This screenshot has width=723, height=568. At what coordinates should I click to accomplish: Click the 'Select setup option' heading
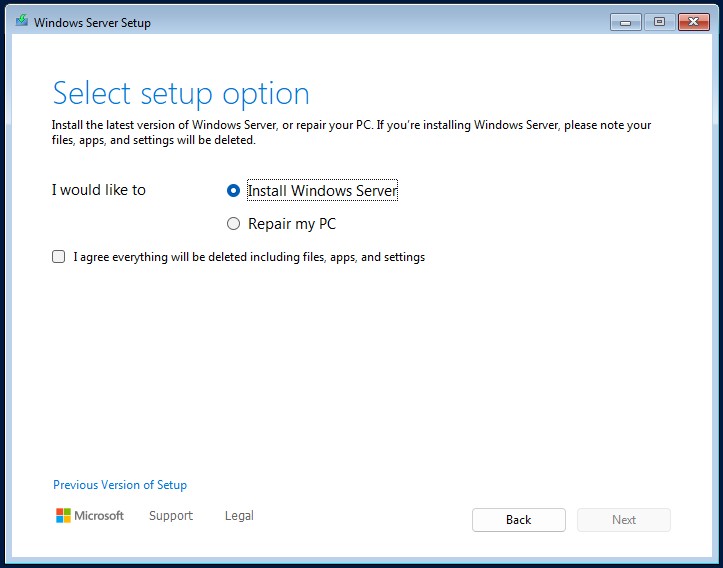181,94
